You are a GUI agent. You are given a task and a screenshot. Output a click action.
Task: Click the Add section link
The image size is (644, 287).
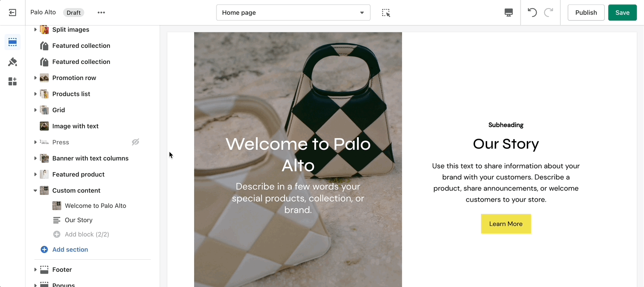point(70,249)
